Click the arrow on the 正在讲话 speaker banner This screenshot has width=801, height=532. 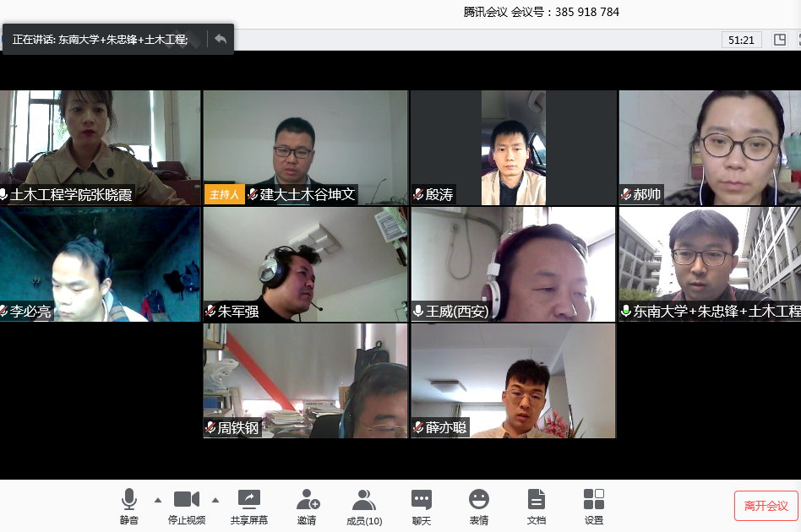coord(221,39)
